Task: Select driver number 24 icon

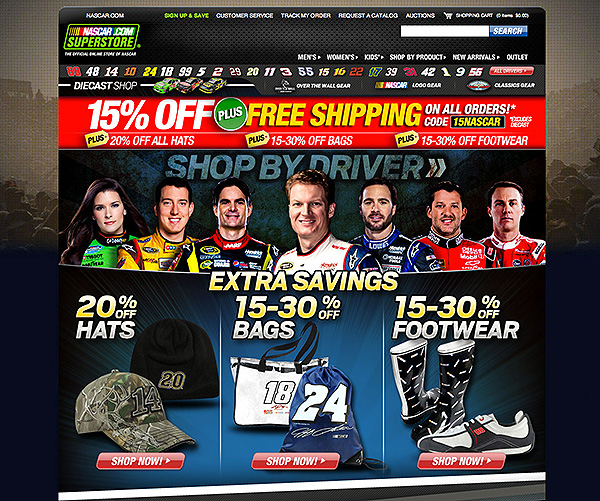Action: coord(150,72)
